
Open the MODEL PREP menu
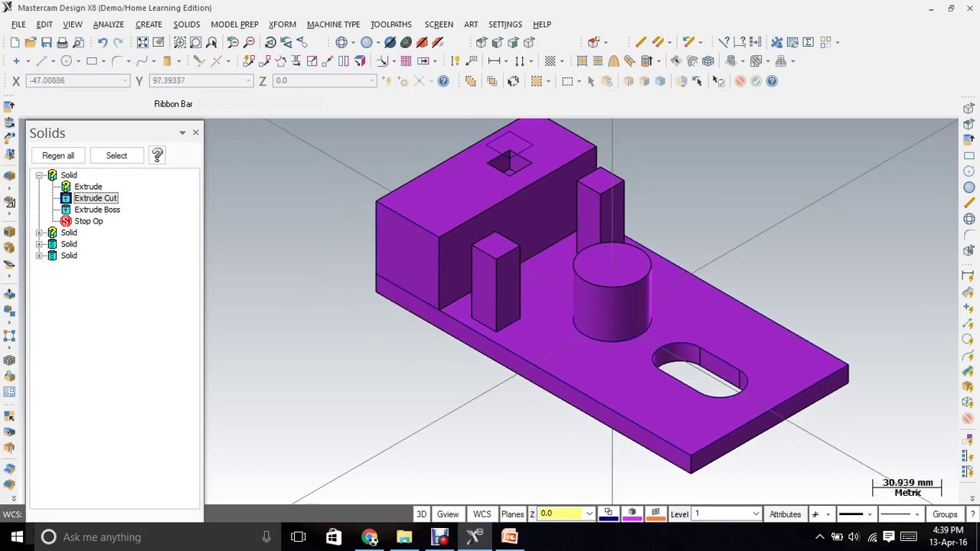click(234, 24)
